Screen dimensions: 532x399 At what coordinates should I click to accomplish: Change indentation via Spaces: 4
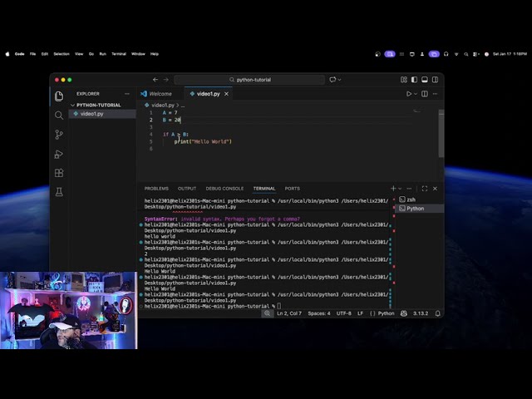pos(319,313)
